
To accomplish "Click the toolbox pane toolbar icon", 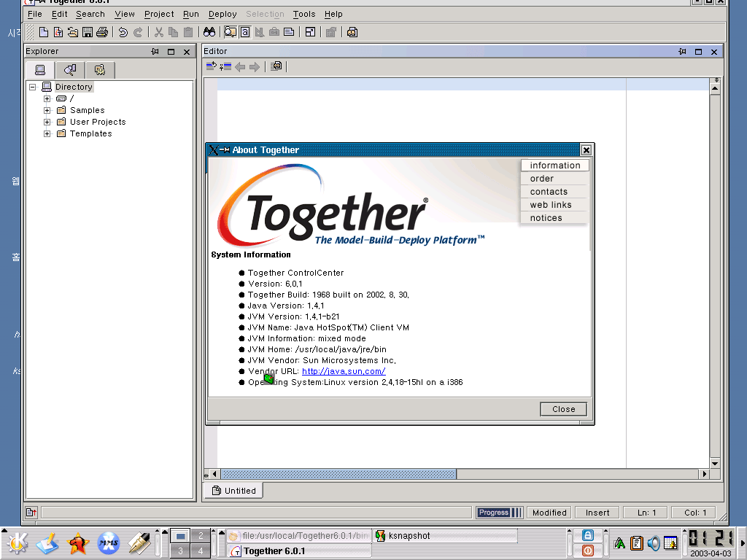I will [x=274, y=32].
